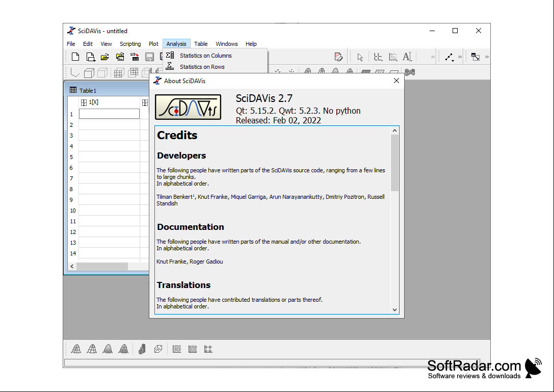
Task: Click the 3D bars plot icon
Action: click(x=142, y=349)
